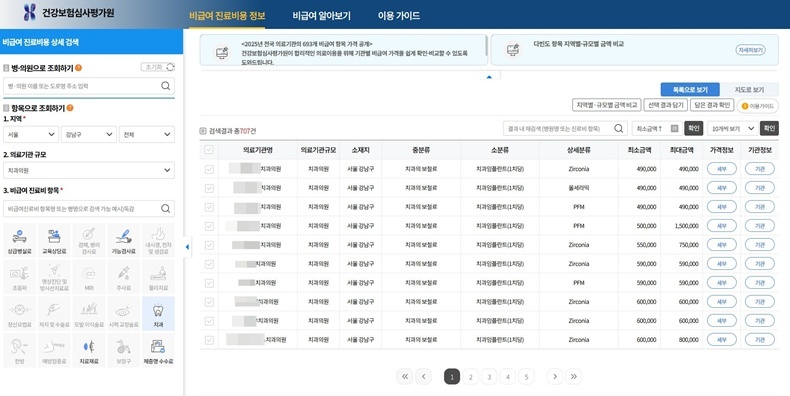The image size is (790, 396).
Task: Open the 이용 가이드 top menu
Action: (x=399, y=15)
